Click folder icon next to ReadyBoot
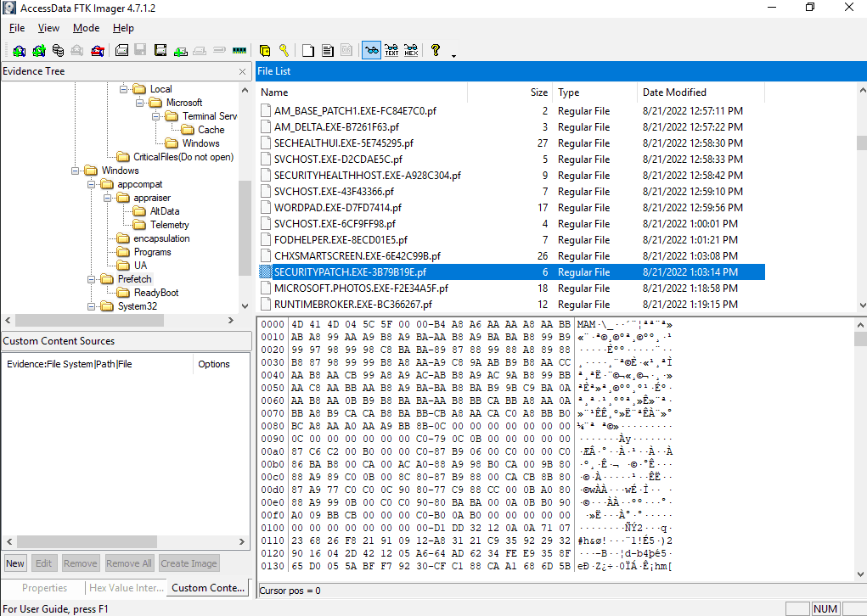867x616 pixels. click(x=123, y=292)
